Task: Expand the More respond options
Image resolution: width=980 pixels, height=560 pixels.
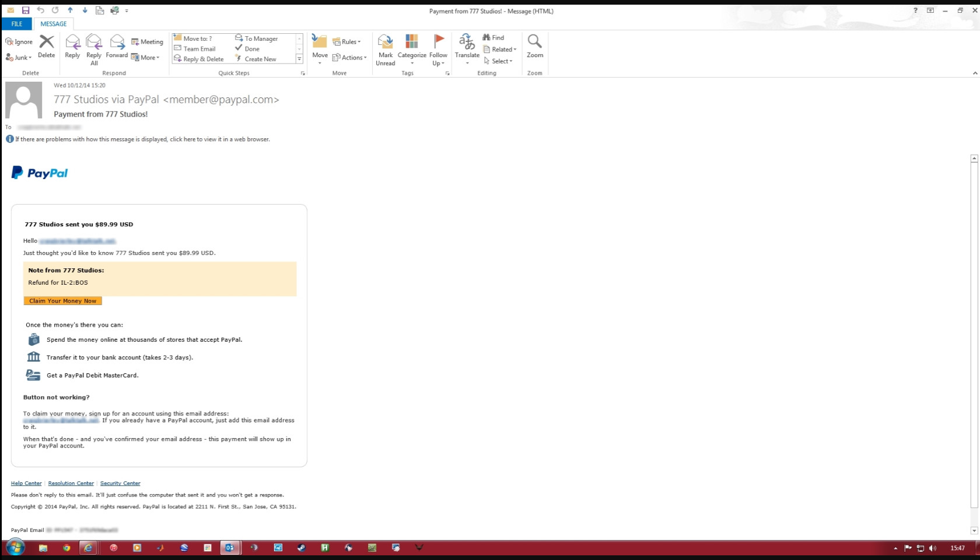Action: click(145, 58)
